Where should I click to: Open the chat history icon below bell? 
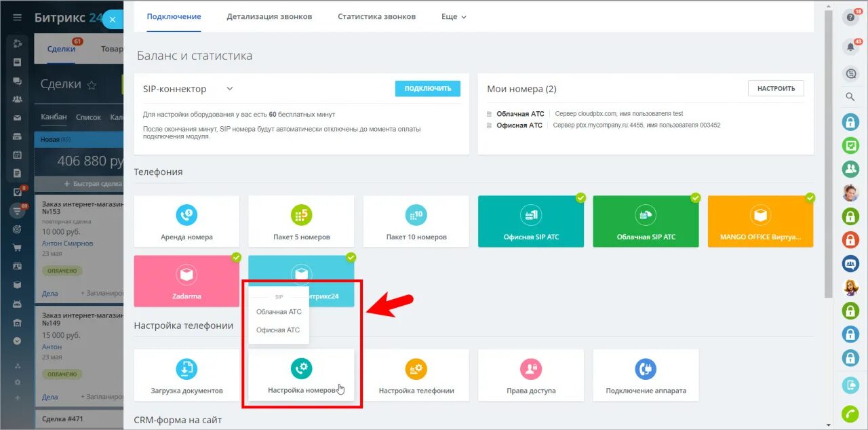pos(850,73)
